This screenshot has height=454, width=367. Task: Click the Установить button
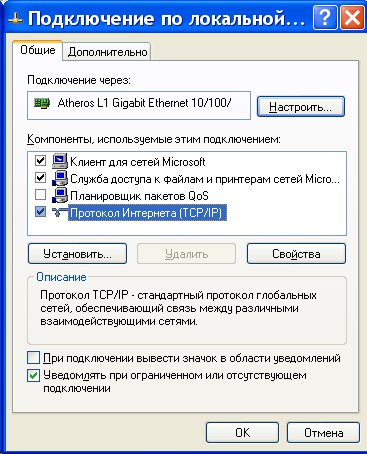(x=77, y=254)
